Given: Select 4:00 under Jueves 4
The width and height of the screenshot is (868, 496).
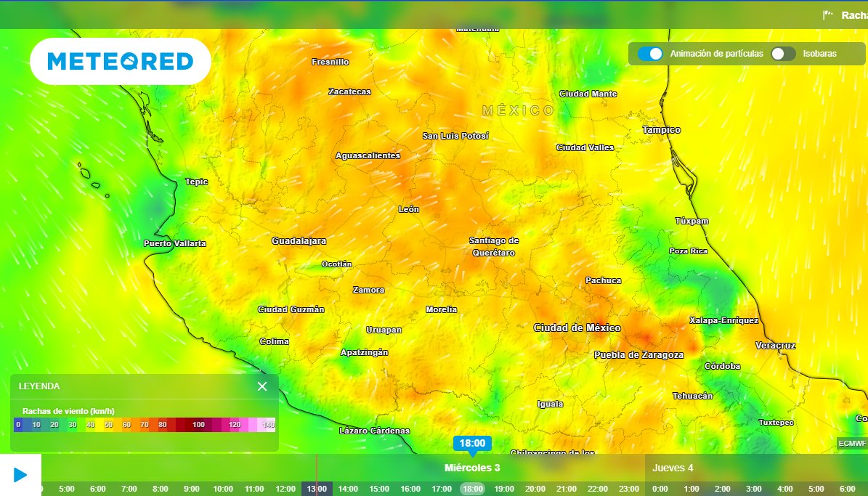Looking at the screenshot, I should coord(785,489).
